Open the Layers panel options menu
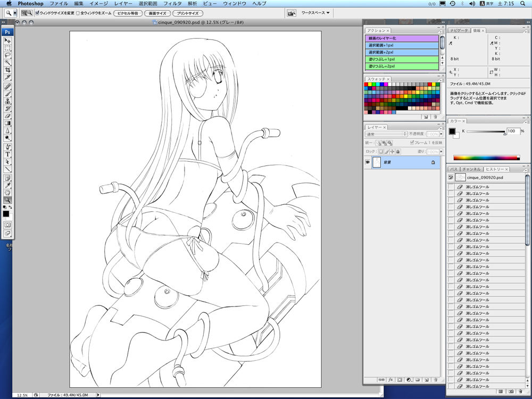Image resolution: width=532 pixels, height=399 pixels. (x=442, y=128)
